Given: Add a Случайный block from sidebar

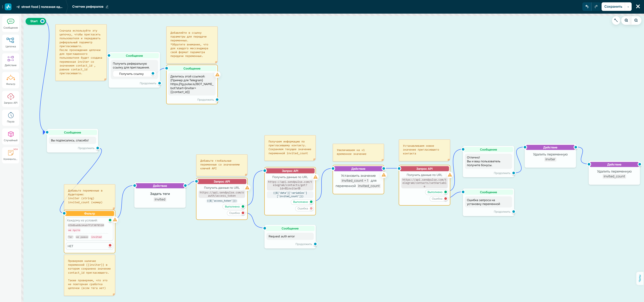Looking at the screenshot, I should pyautogui.click(x=10, y=136).
